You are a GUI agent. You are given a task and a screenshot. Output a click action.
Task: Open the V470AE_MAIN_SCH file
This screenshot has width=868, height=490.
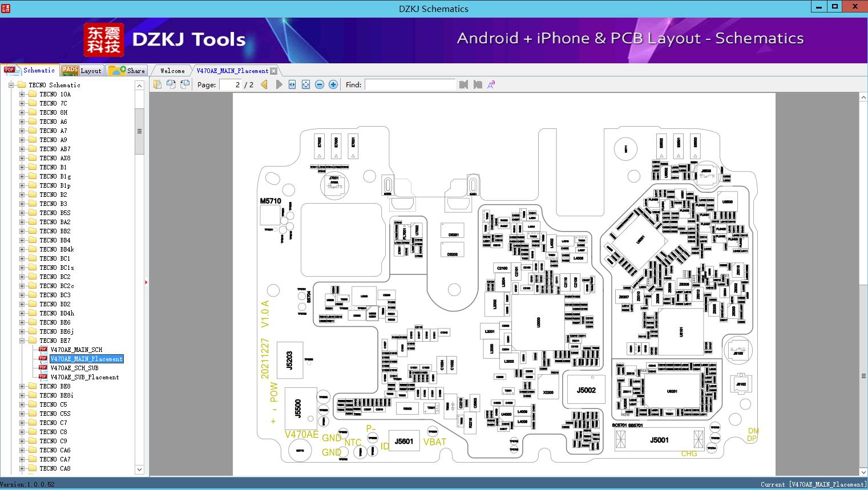tap(76, 350)
